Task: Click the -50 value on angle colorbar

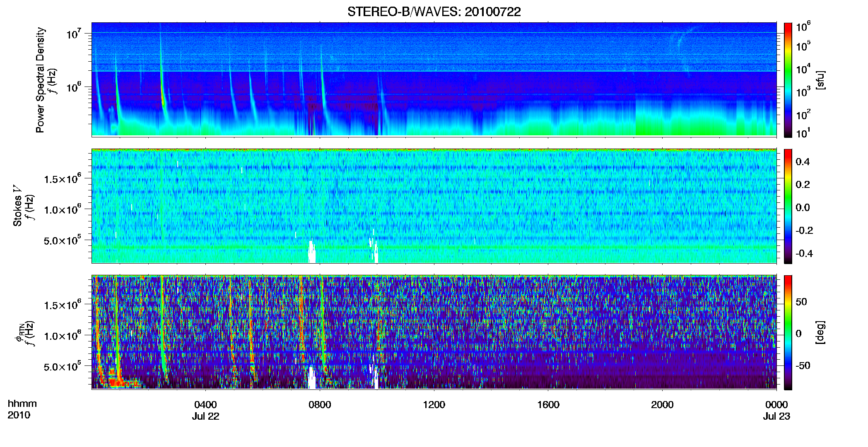Action: tap(802, 366)
